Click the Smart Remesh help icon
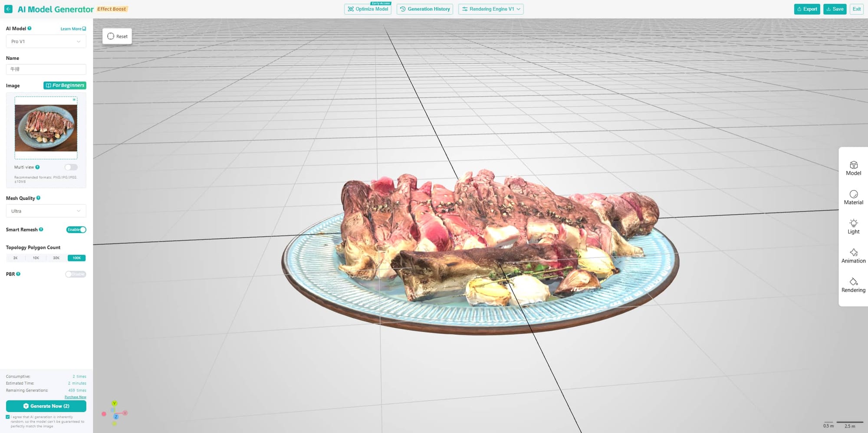The image size is (868, 433). 41,230
